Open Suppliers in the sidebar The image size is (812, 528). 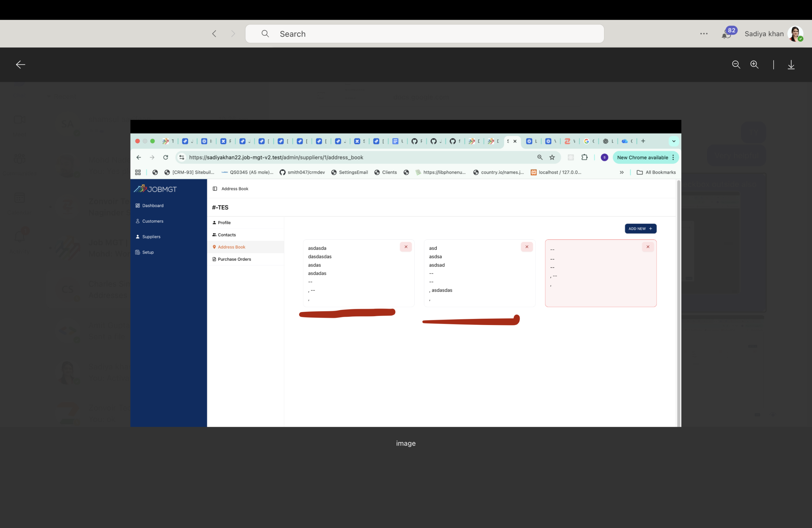click(151, 237)
